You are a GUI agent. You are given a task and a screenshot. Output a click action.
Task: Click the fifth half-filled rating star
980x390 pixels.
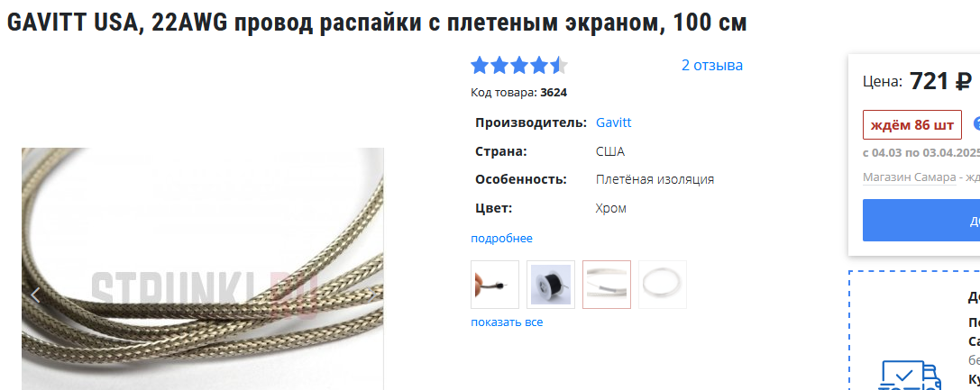[559, 66]
